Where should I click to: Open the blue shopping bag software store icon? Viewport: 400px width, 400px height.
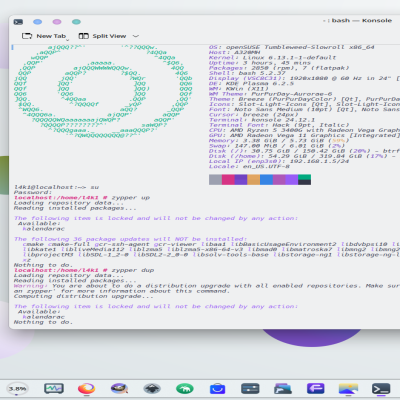tap(217, 388)
